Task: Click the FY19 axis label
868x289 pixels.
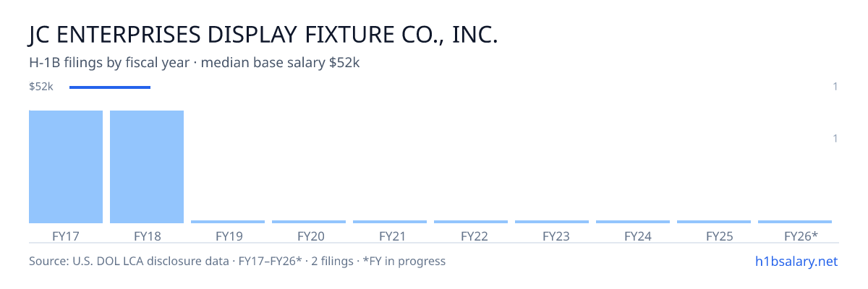Action: (229, 236)
